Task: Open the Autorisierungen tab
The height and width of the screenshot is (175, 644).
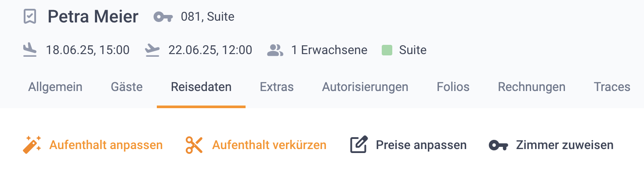Action: point(365,87)
